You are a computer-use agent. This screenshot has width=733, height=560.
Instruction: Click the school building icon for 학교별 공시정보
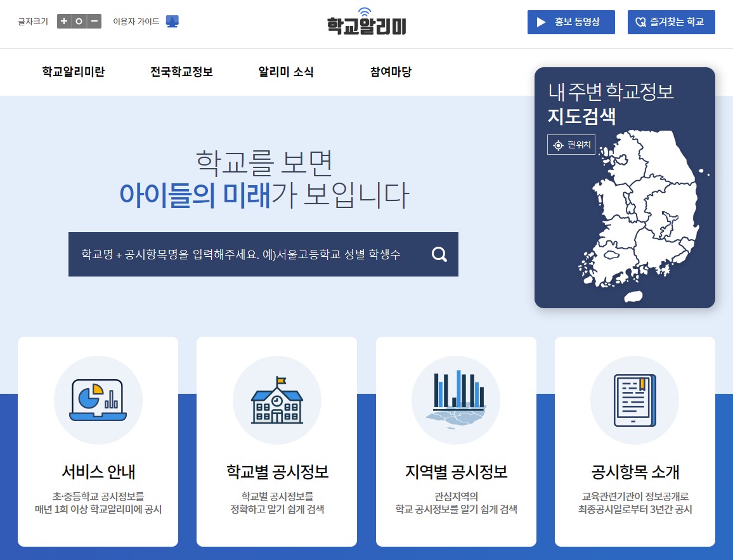point(276,400)
